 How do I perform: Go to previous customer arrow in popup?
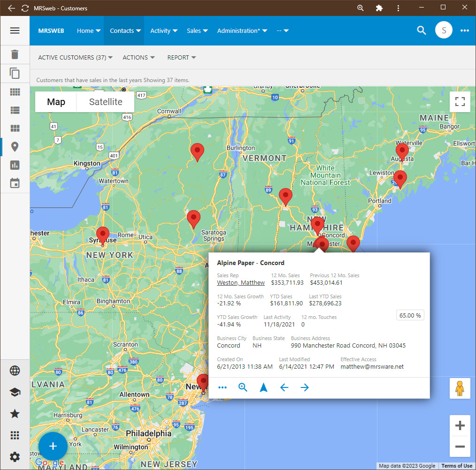point(284,387)
